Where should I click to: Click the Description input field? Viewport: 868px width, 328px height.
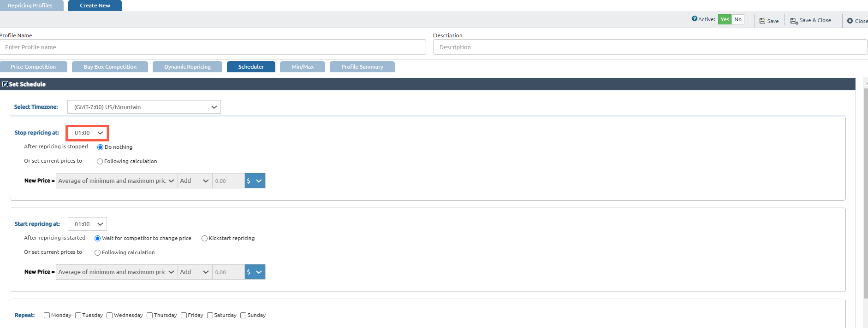pos(650,47)
